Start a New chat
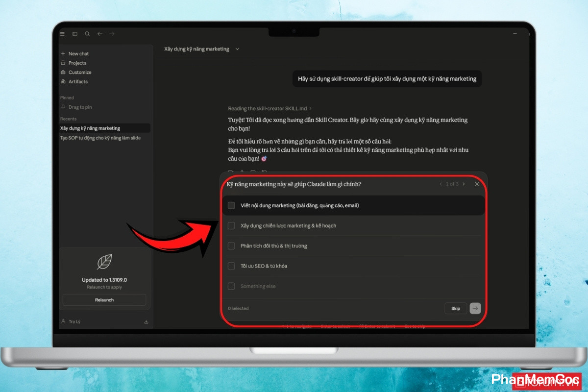The width and height of the screenshot is (588, 392). (x=74, y=53)
